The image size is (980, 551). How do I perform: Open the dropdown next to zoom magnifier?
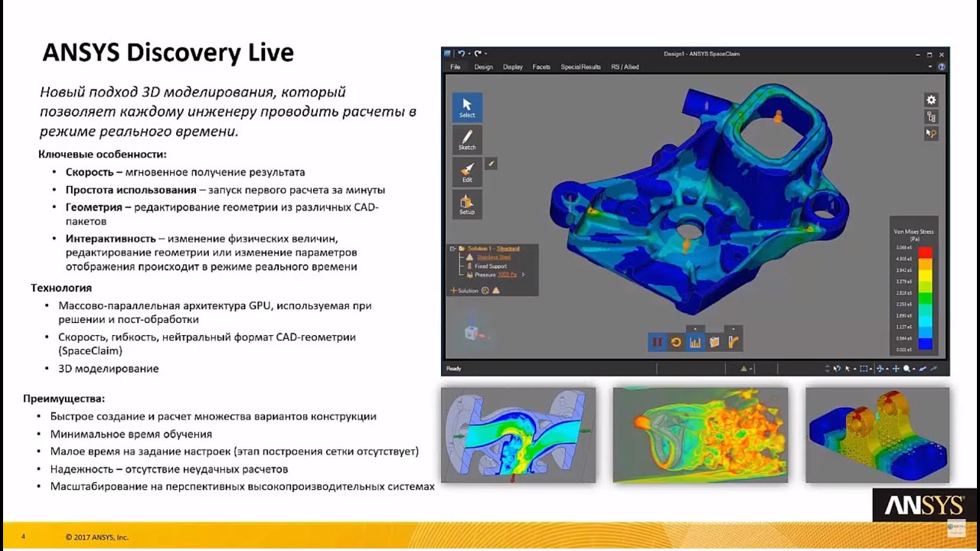tap(914, 369)
